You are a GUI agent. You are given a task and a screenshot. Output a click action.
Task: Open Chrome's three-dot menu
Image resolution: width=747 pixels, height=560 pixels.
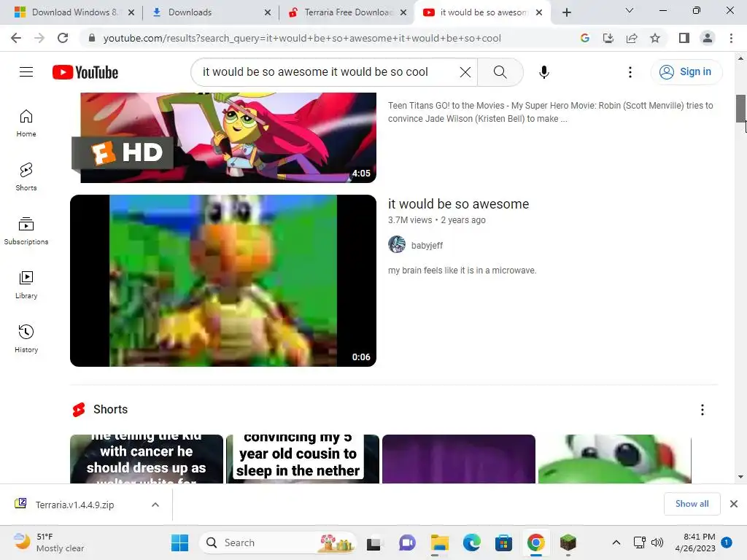pos(731,38)
